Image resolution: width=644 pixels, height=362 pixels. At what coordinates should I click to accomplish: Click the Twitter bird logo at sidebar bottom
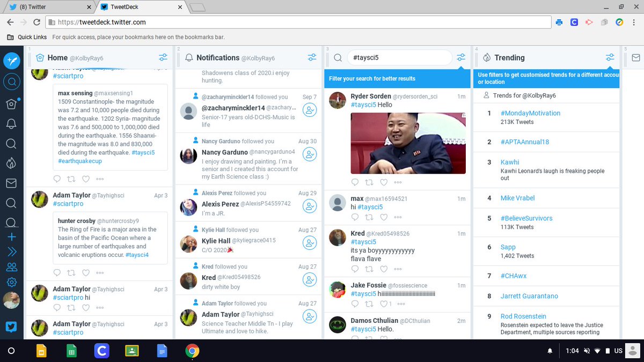tap(11, 327)
